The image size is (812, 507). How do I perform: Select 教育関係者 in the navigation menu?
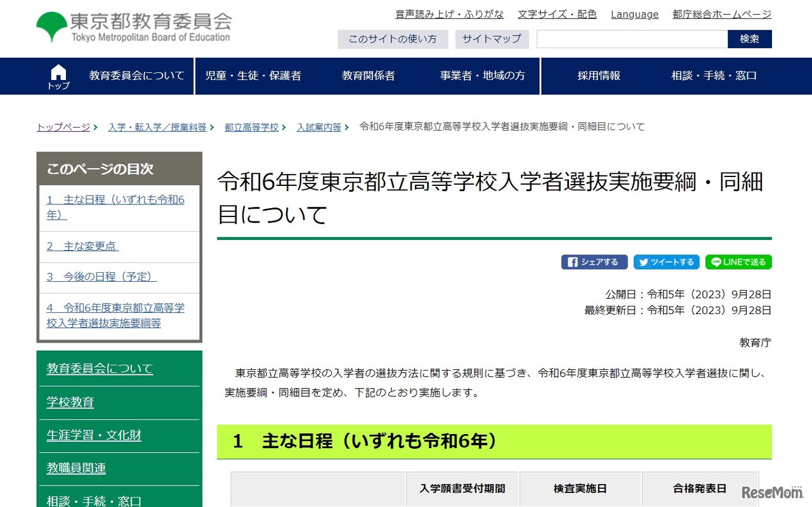[368, 76]
